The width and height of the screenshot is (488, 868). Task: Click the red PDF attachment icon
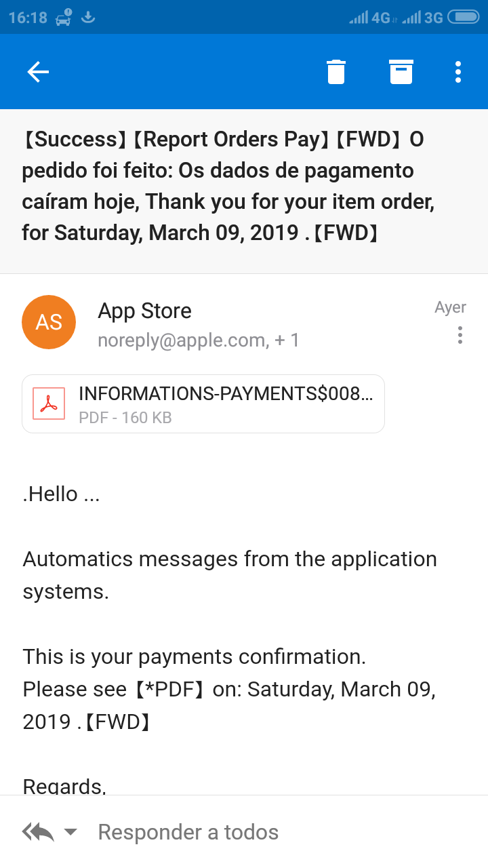[49, 403]
